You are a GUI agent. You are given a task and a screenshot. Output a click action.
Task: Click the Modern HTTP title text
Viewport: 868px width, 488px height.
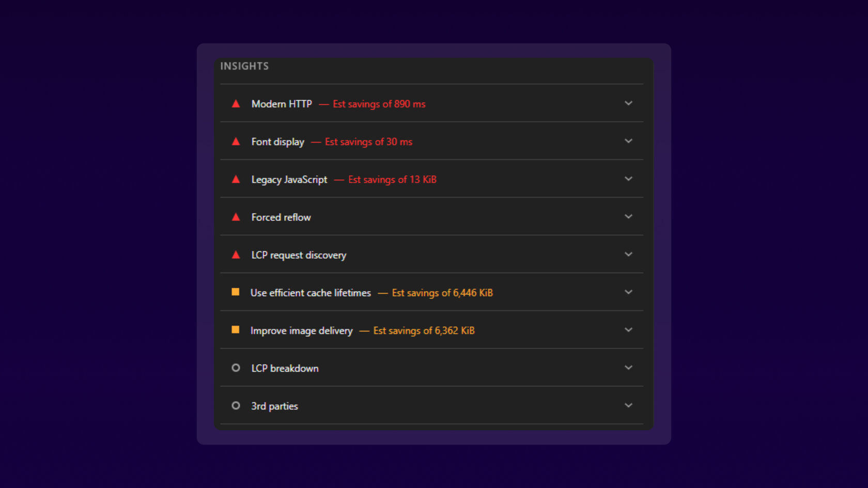pos(282,104)
